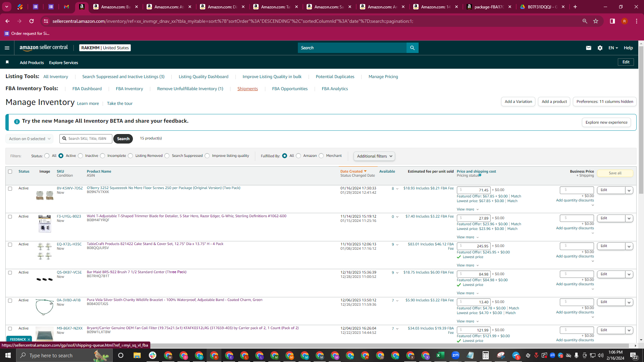Open the Shipments link

click(248, 89)
